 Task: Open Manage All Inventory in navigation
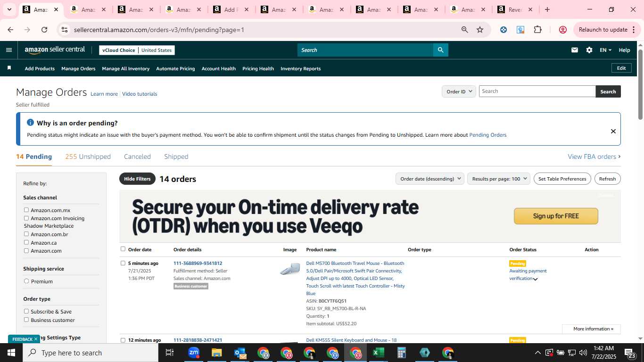[x=126, y=68]
